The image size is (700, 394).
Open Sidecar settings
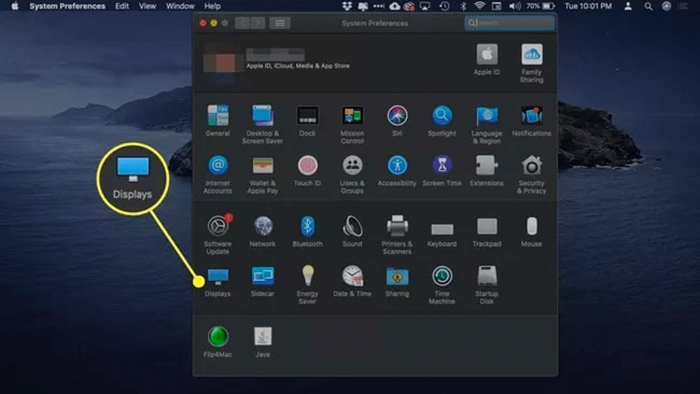click(x=262, y=281)
